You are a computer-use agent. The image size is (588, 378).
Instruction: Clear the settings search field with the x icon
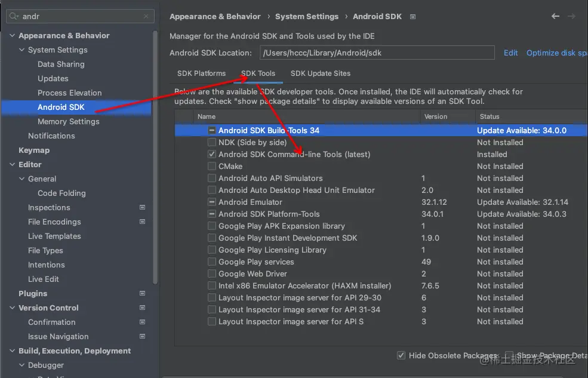[x=146, y=16]
